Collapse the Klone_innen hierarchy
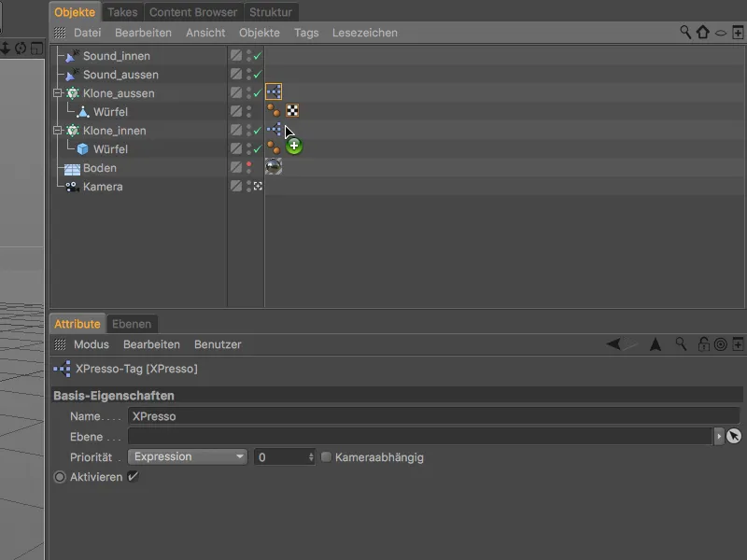The width and height of the screenshot is (747, 560). tap(58, 130)
